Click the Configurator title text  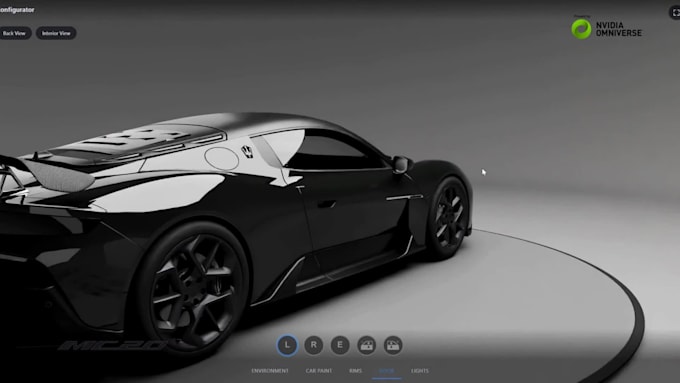point(17,10)
